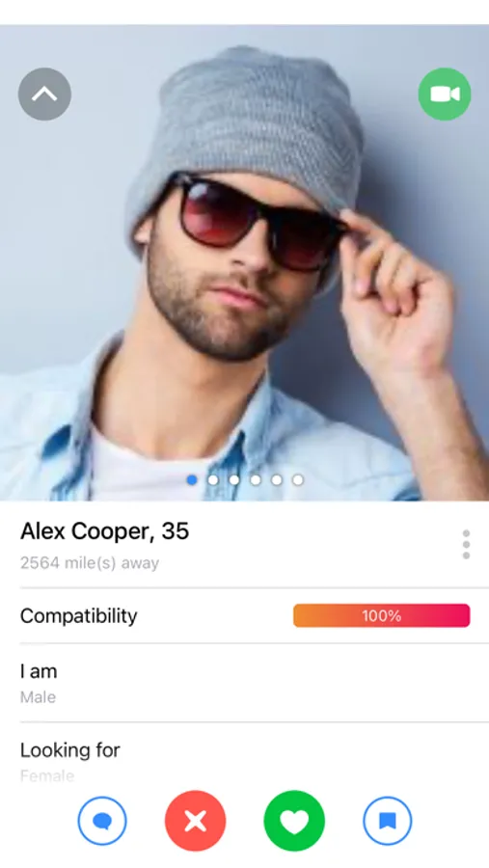Like profile with the green heart
489x868 pixels.
pos(294,821)
